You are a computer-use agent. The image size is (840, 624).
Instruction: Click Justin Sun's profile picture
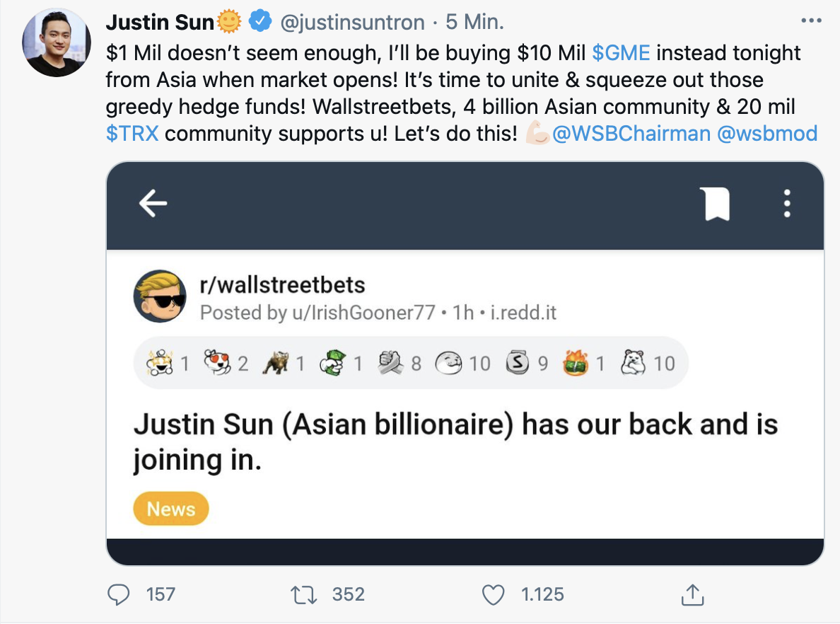(57, 43)
